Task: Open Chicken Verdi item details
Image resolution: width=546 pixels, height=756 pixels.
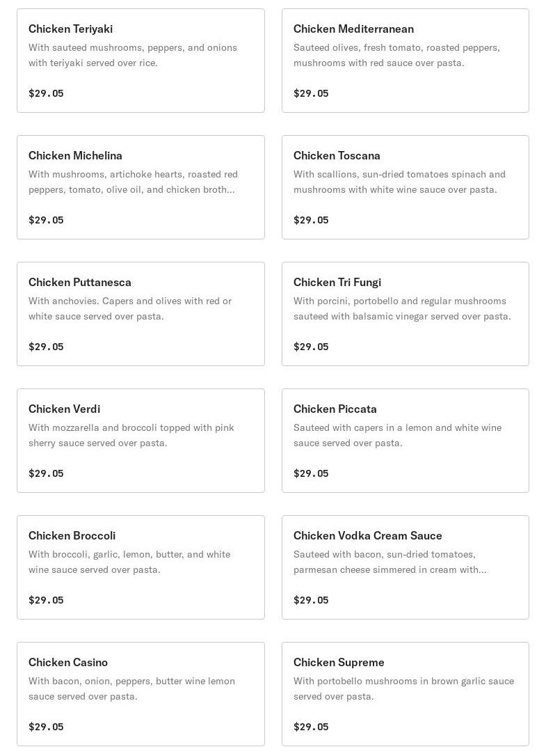Action: pos(64,409)
